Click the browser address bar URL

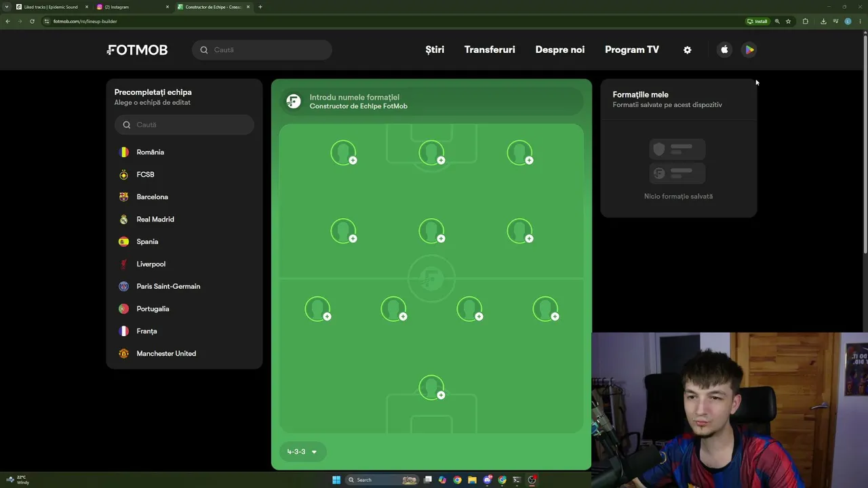(85, 21)
